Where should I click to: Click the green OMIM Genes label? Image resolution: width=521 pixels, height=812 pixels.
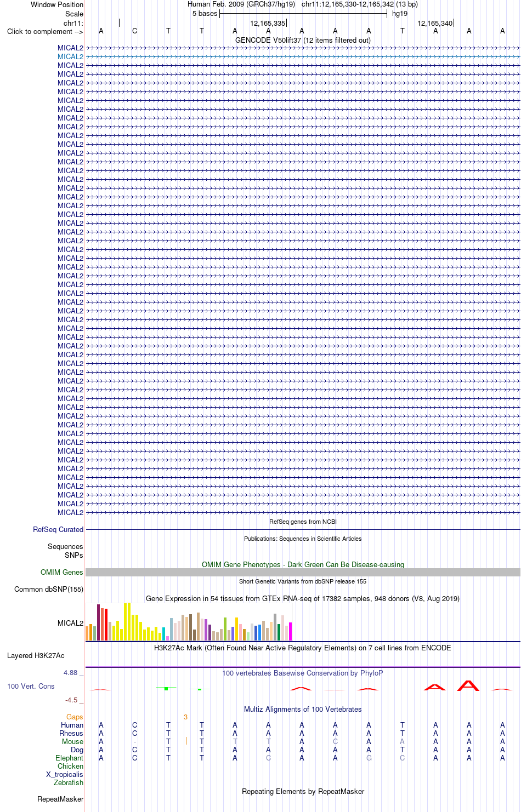[x=62, y=572]
